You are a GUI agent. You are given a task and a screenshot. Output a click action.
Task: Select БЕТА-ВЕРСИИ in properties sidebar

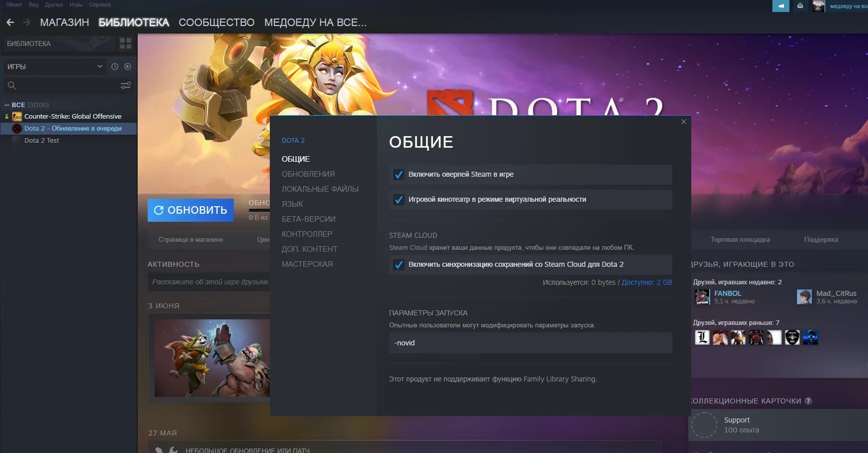point(309,219)
